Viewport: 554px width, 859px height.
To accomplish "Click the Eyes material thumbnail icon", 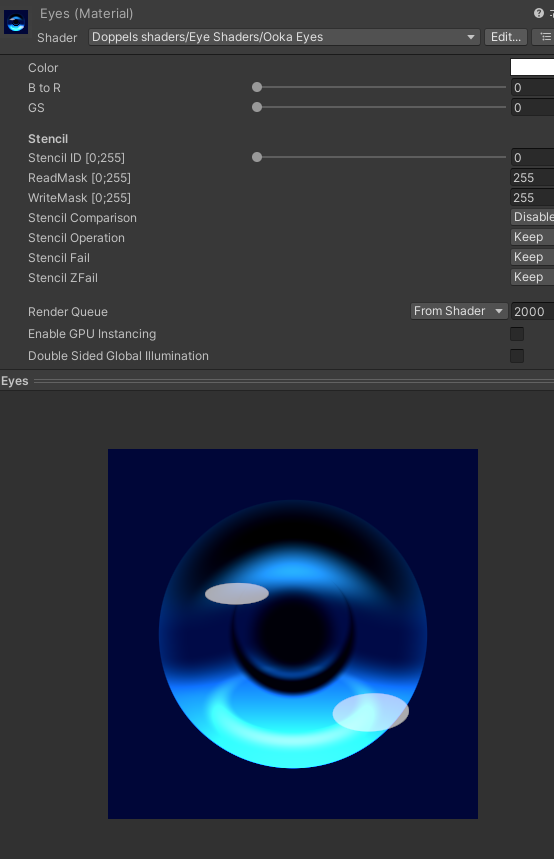I will click(16, 22).
